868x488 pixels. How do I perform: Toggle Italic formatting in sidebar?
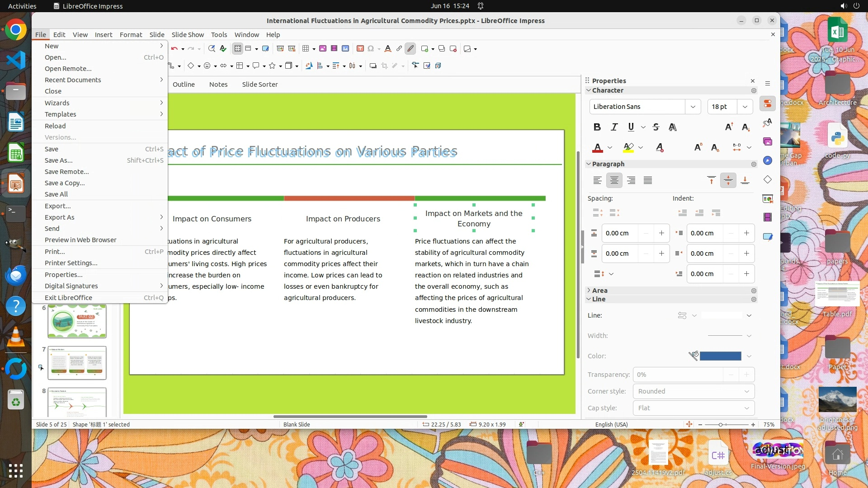point(614,127)
